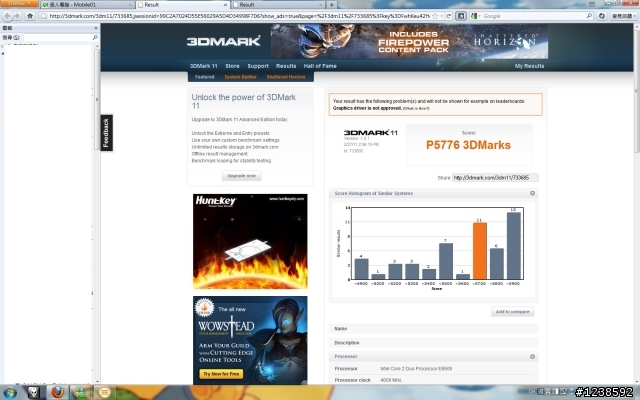Close the active Result tab

click(226, 5)
